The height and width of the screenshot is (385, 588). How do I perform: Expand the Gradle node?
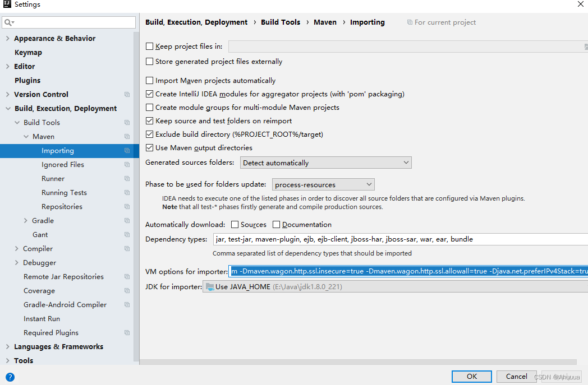[x=25, y=221]
